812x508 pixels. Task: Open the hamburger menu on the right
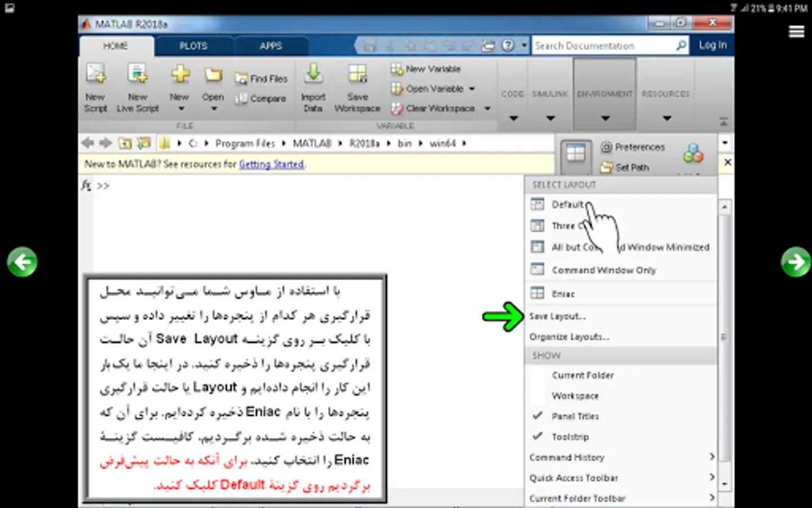[797, 32]
